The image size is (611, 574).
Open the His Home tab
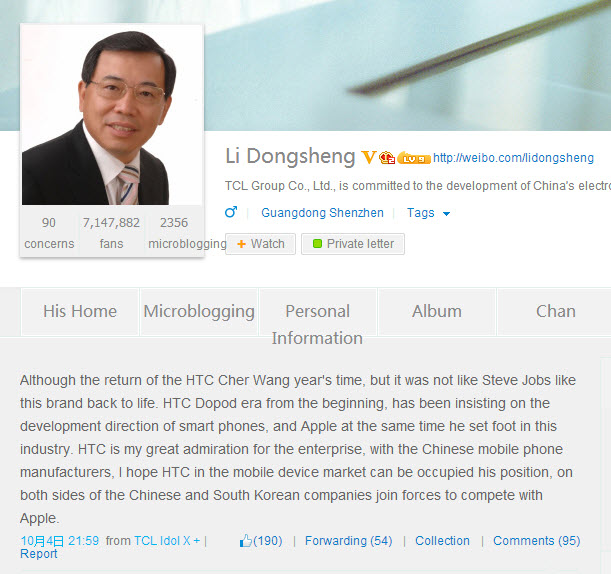coord(80,312)
